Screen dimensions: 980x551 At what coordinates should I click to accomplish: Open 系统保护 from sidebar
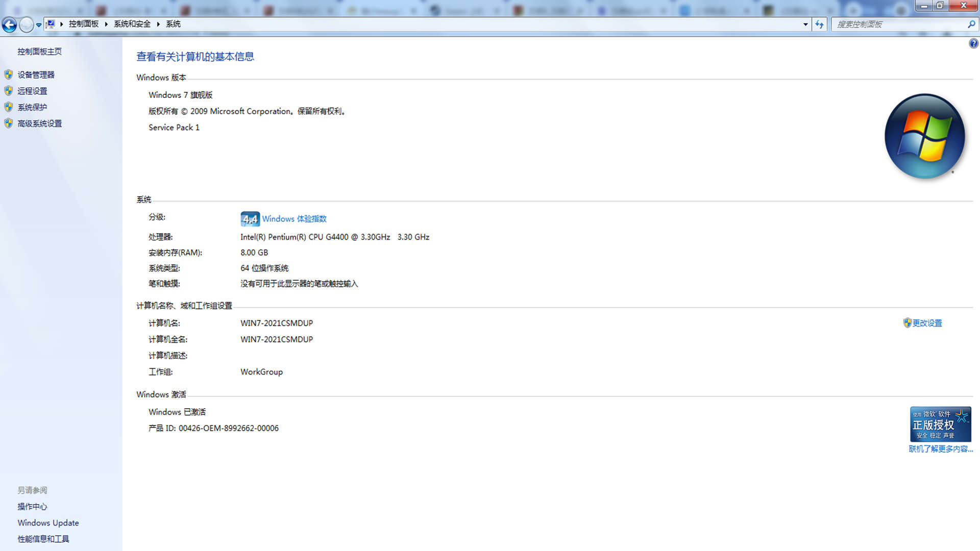(32, 107)
